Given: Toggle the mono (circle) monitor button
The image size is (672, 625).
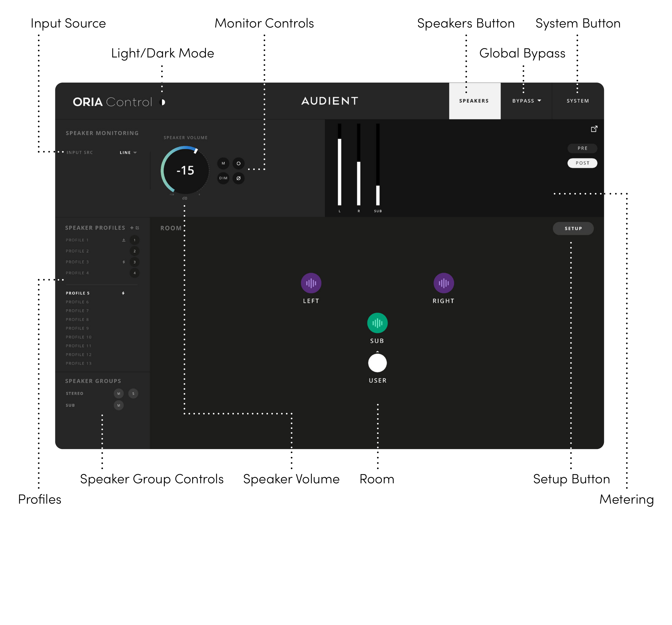Looking at the screenshot, I should click(238, 163).
